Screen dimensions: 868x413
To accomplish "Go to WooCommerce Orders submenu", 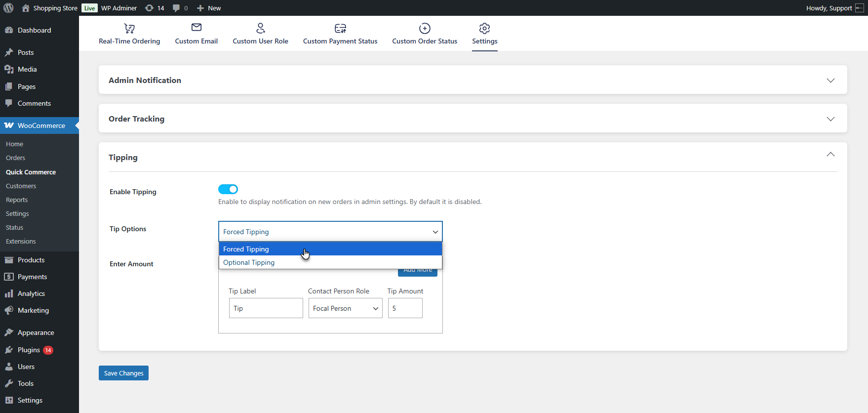I will [x=15, y=158].
